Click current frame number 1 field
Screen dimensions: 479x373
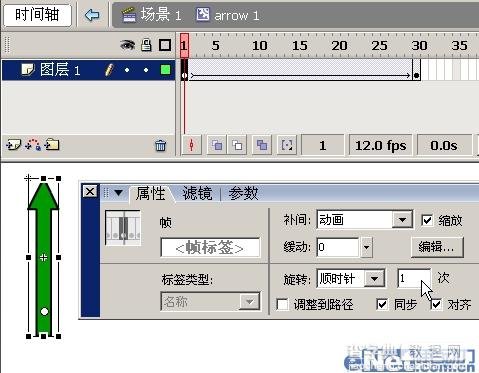(322, 145)
